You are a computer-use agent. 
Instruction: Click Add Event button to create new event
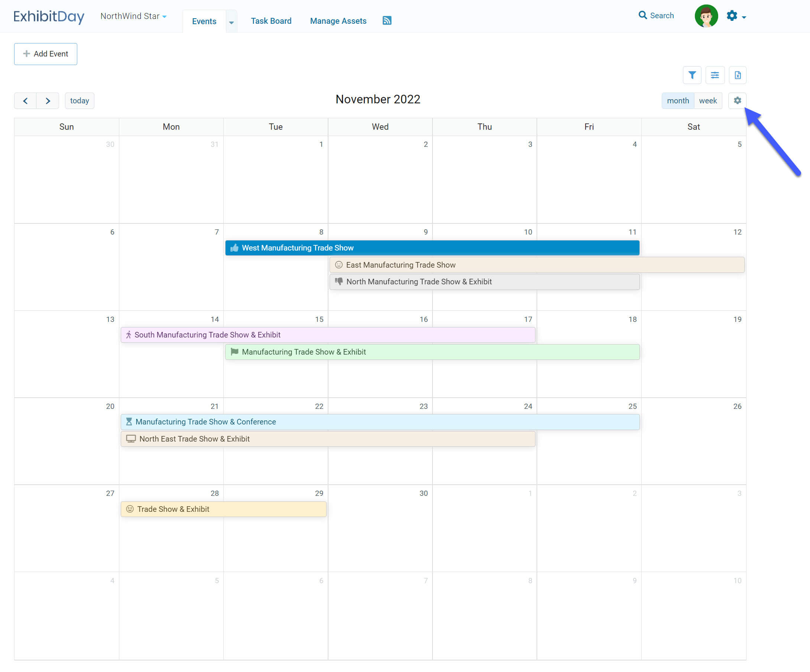click(x=46, y=54)
